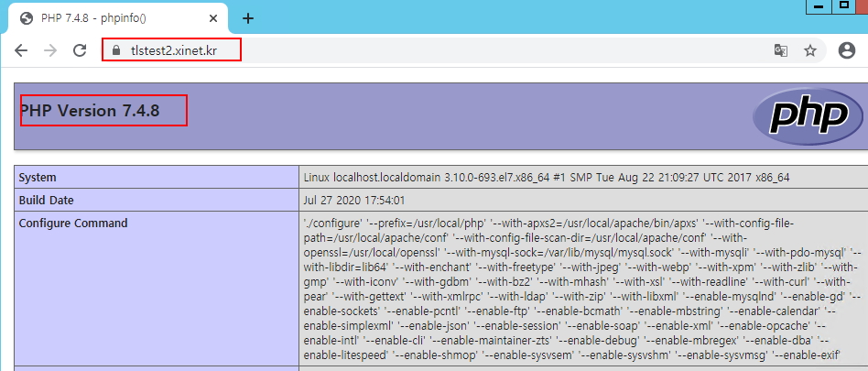Screen dimensions: 868x371
Task: View site info via the lock icon
Action: (x=116, y=50)
